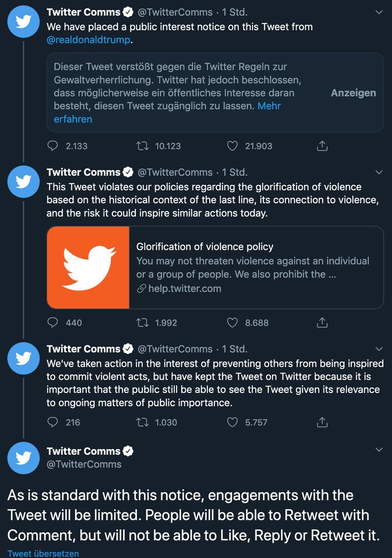The image size is (392, 558).
Task: Open the @realdonaldtrump mention link
Action: [x=88, y=40]
